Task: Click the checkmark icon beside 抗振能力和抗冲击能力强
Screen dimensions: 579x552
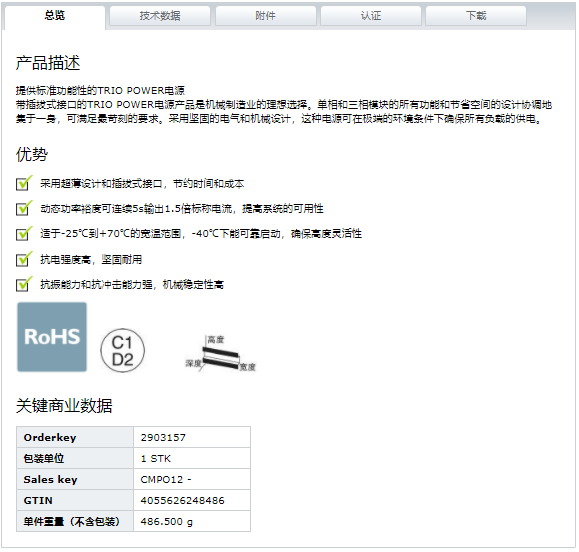Action: click(24, 284)
